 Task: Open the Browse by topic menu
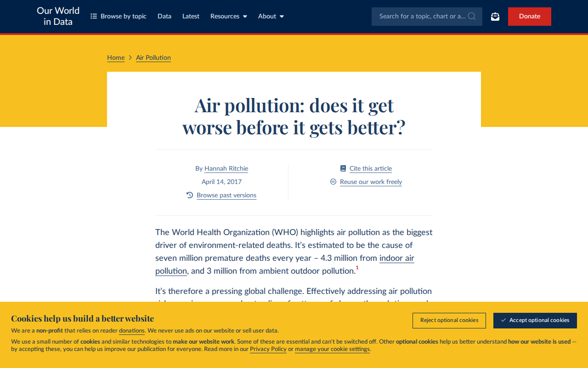point(119,16)
